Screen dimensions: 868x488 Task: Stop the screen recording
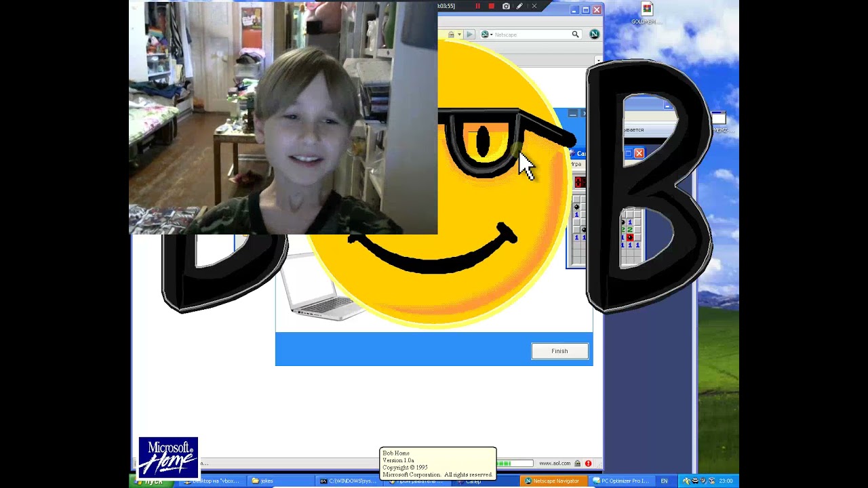pos(492,7)
